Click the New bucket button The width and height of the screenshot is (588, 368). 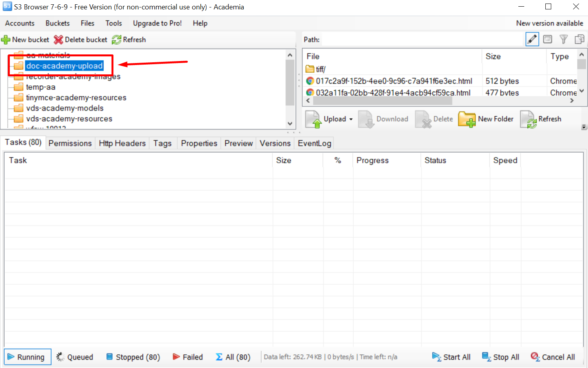(25, 40)
